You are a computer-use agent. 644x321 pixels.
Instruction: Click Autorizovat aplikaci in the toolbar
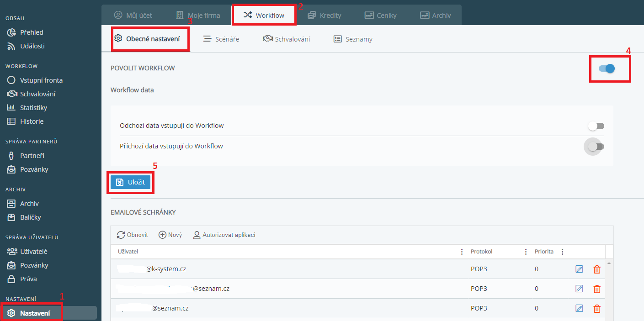tap(224, 235)
